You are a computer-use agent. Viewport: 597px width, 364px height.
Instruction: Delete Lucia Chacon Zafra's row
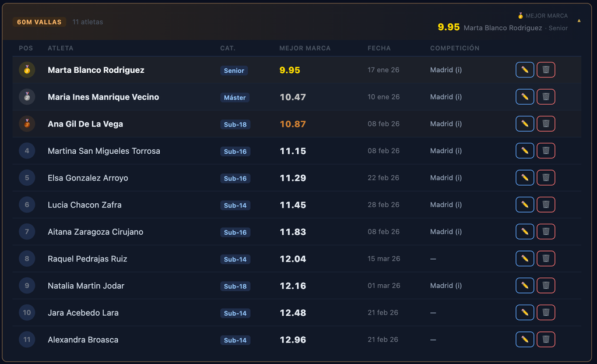[x=546, y=204]
